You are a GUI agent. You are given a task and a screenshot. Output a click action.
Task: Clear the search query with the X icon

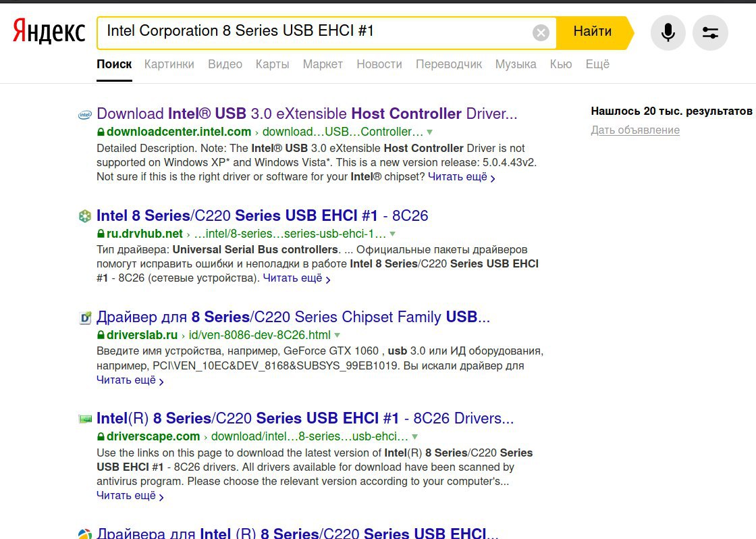(x=541, y=33)
